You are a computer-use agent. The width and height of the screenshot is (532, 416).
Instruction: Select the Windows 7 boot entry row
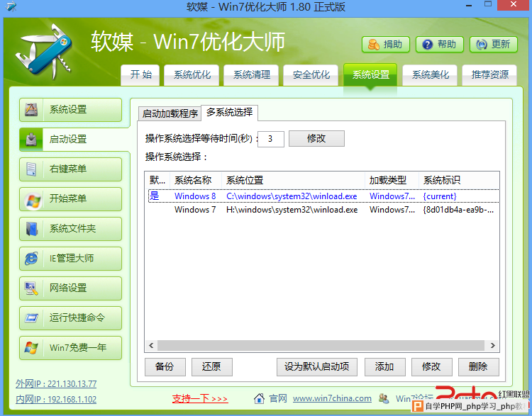click(x=323, y=210)
